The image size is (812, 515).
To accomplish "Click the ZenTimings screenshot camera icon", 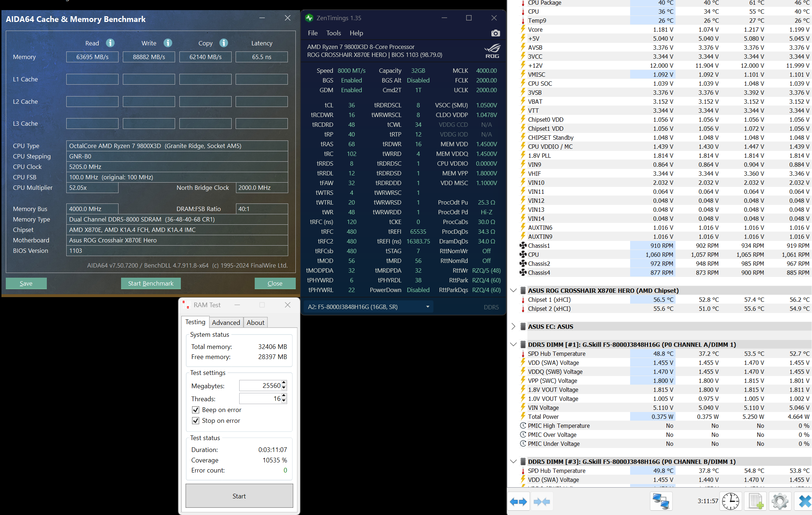I will click(x=495, y=33).
